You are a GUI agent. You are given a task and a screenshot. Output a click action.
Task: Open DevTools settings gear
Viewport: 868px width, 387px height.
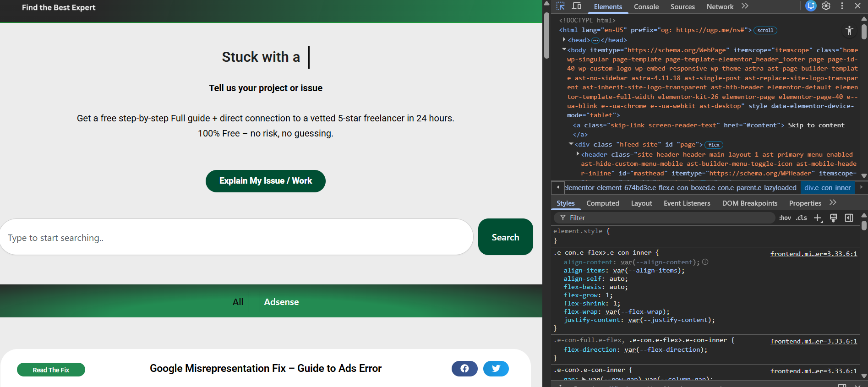(x=826, y=6)
